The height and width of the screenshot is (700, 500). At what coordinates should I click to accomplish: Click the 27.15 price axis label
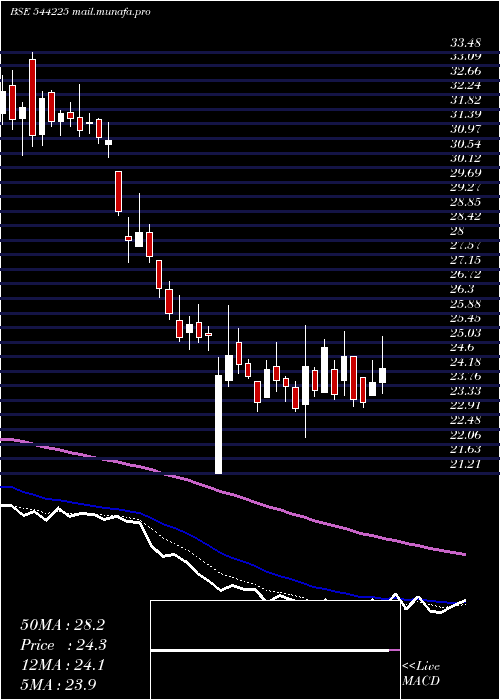(466, 260)
